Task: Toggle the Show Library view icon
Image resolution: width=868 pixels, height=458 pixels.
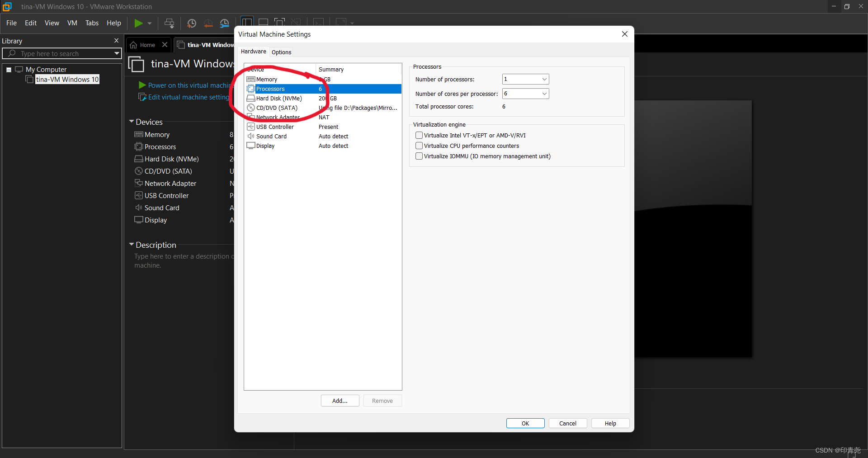Action: point(247,23)
